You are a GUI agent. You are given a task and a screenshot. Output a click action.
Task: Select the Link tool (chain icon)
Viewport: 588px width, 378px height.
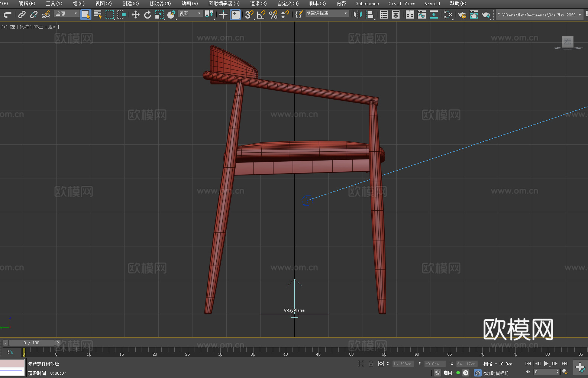click(x=22, y=14)
